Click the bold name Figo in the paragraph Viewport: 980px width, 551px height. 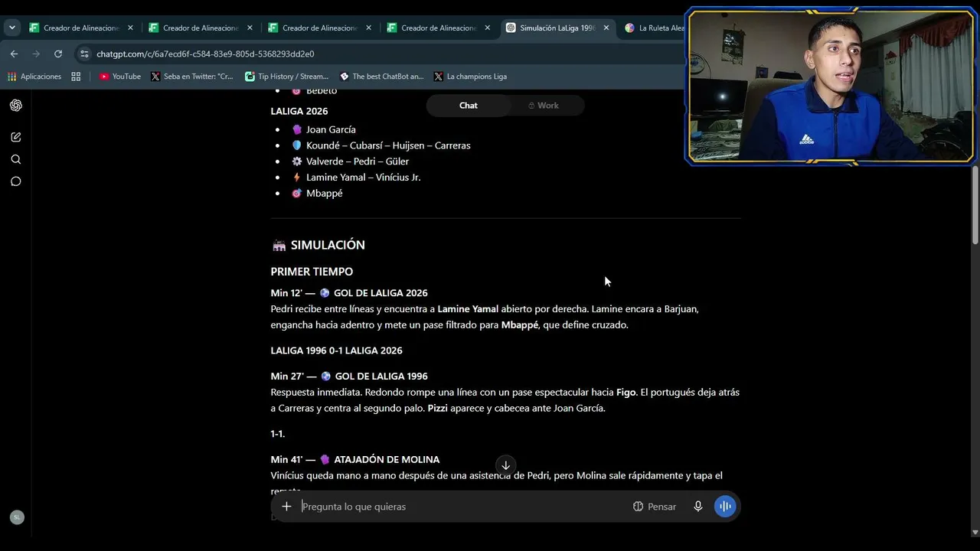click(626, 393)
